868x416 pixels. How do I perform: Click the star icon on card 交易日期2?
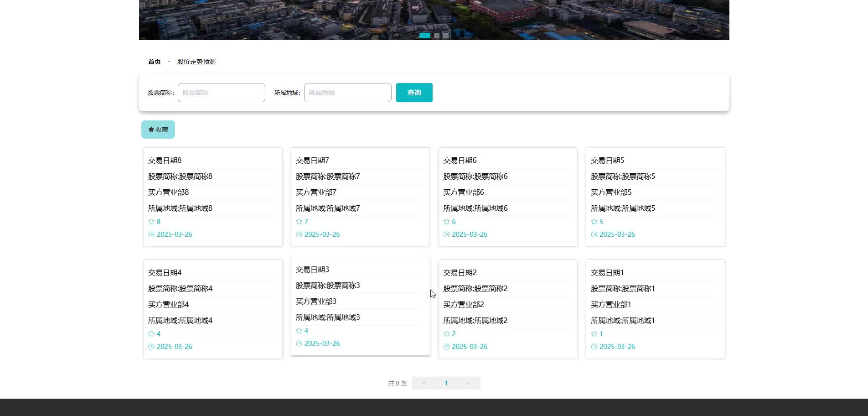(x=447, y=334)
